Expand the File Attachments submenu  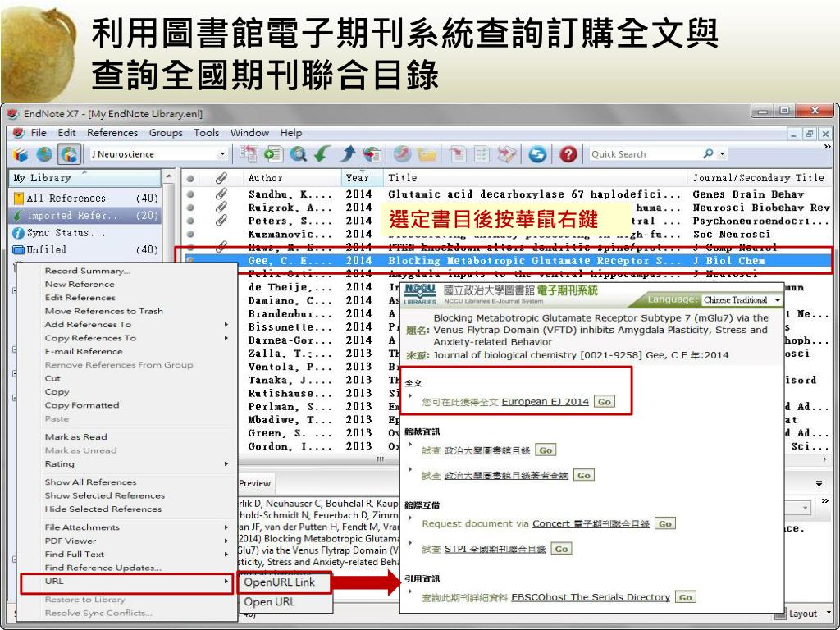click(x=137, y=527)
